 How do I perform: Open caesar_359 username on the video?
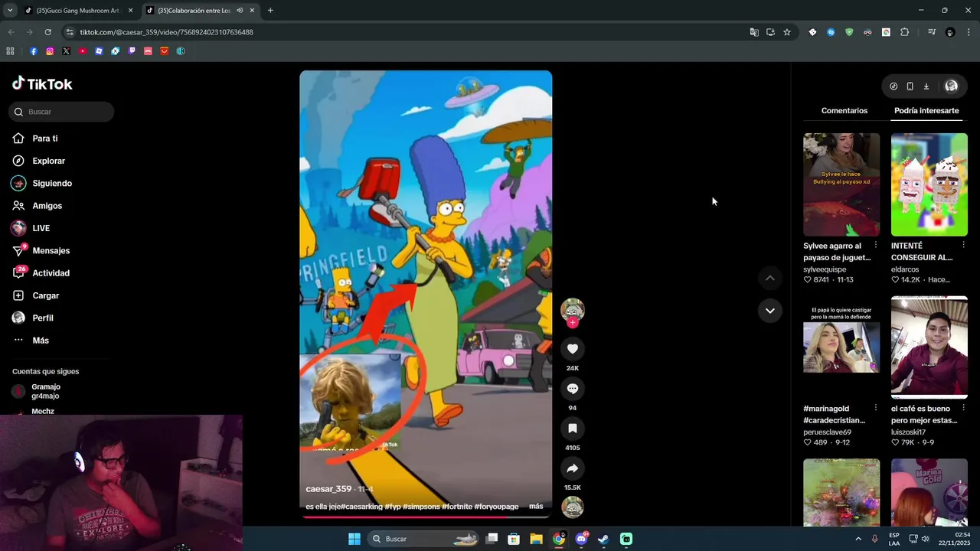click(328, 489)
